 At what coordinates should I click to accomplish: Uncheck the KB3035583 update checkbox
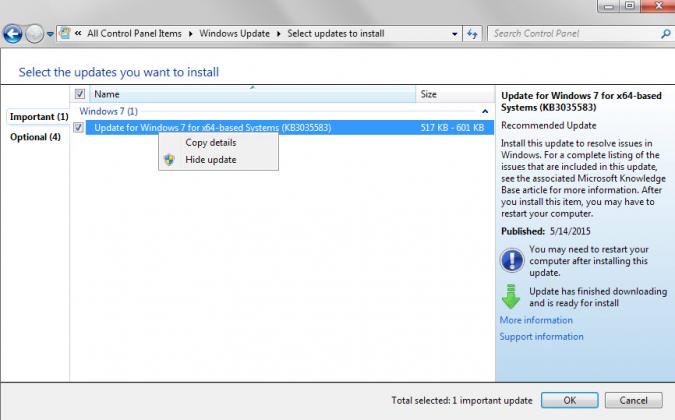(79, 128)
